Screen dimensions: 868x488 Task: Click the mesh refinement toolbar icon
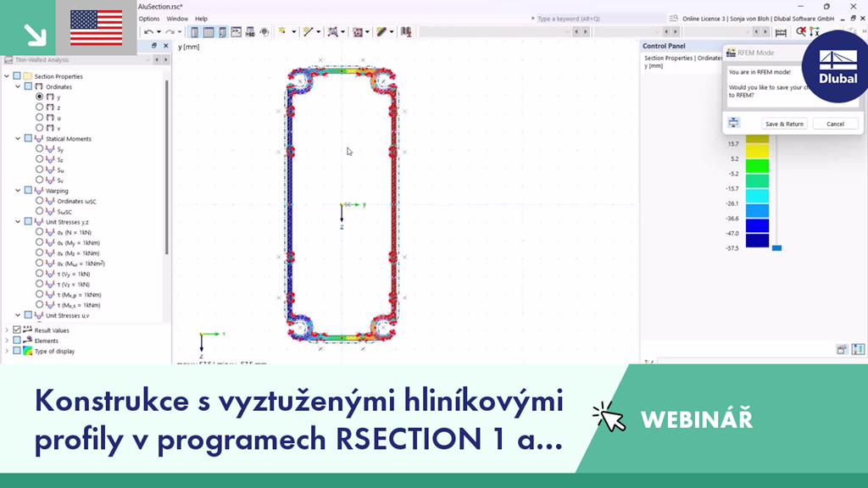click(359, 31)
